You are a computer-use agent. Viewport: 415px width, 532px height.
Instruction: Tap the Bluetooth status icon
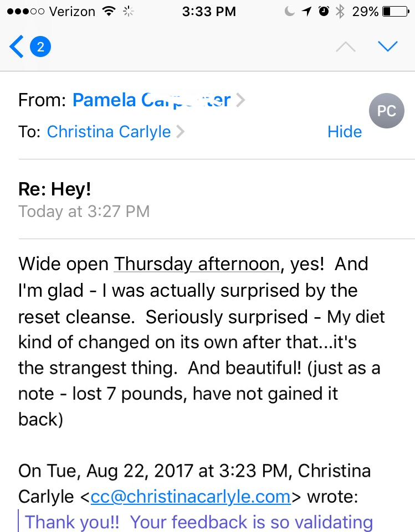pyautogui.click(x=340, y=12)
